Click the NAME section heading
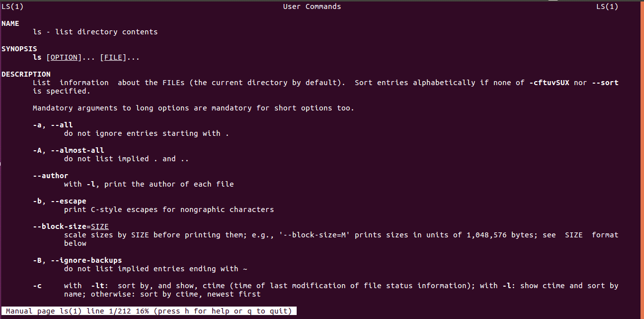Screen dimensions: 644x319 pos(10,23)
